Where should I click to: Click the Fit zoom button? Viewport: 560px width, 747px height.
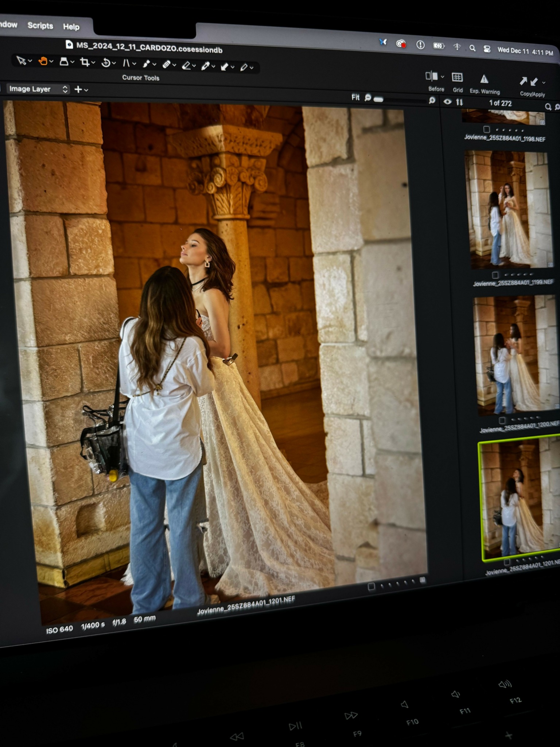coord(355,97)
